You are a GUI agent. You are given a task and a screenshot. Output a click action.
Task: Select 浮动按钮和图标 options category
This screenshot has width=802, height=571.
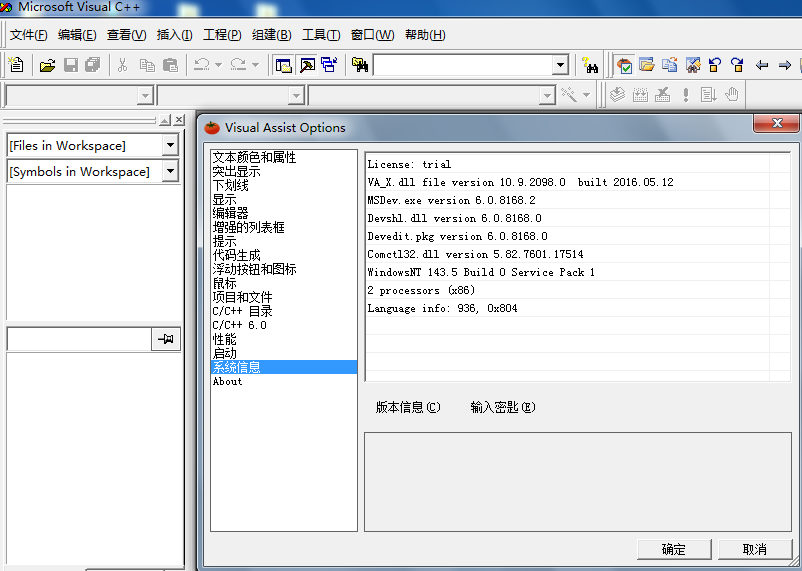254,269
